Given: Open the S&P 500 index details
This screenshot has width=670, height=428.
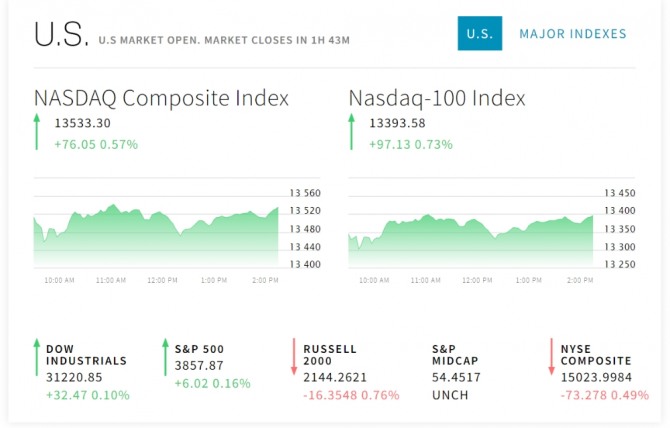Looking at the screenshot, I should pos(199,349).
